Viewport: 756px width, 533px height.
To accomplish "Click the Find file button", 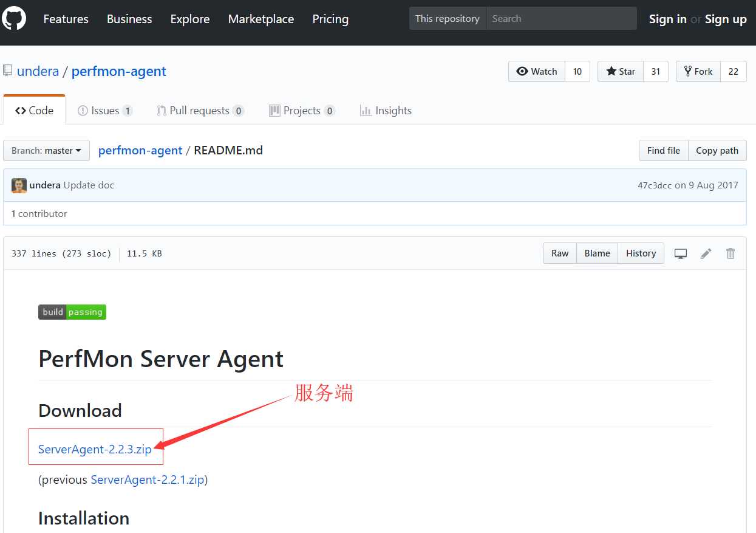I will tap(664, 151).
